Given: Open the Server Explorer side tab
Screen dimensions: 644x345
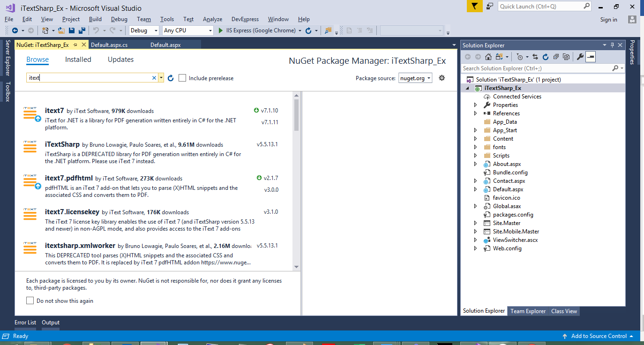Looking at the screenshot, I should click(x=7, y=58).
